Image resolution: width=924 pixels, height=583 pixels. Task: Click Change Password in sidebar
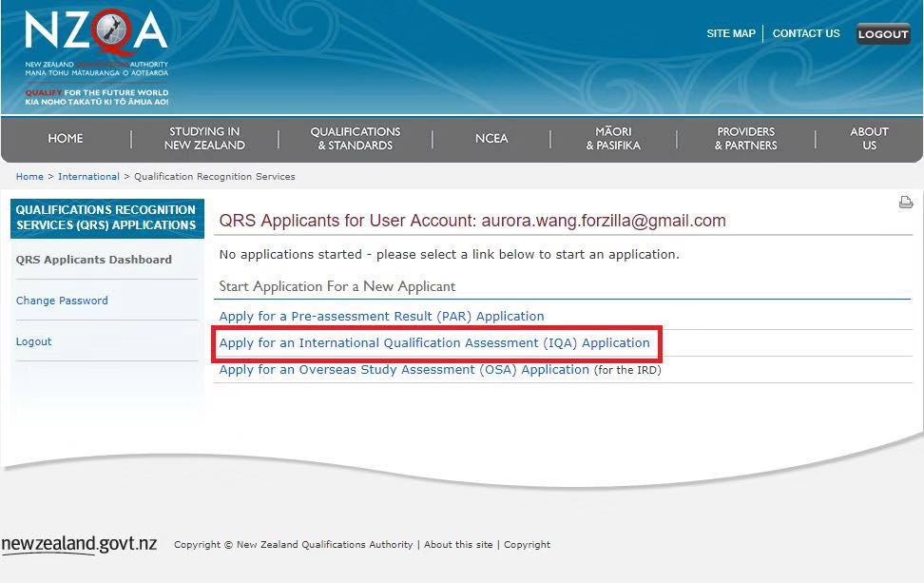point(62,301)
